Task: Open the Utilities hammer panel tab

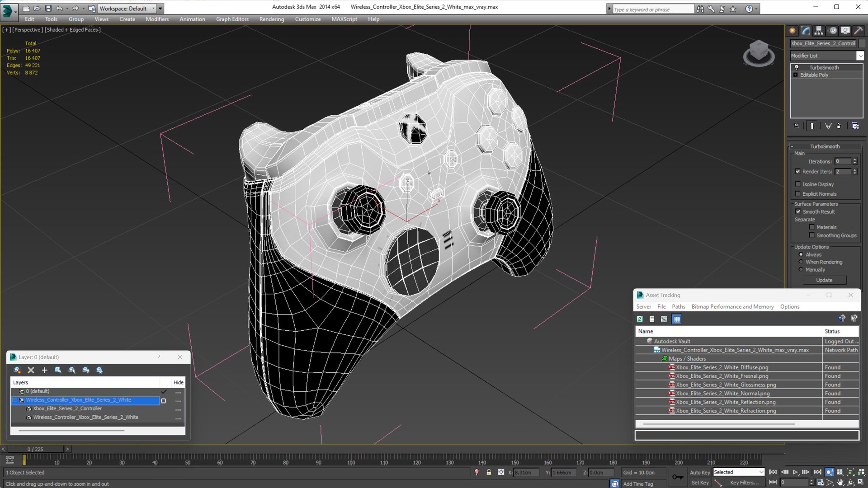Action: coord(859,31)
